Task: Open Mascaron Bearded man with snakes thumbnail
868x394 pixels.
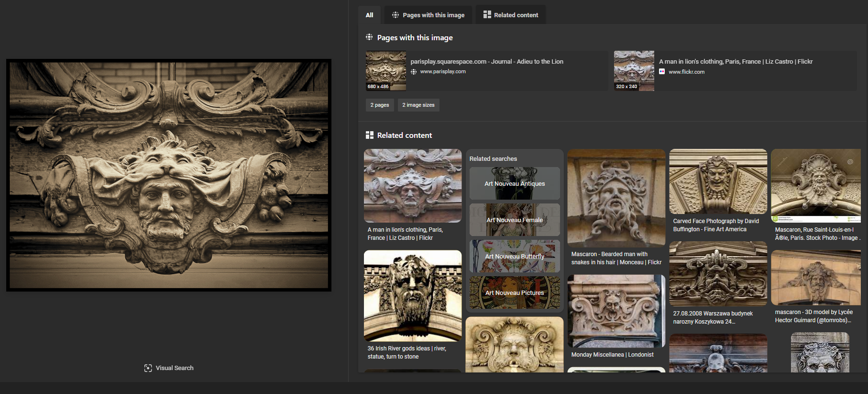Action: pos(616,198)
